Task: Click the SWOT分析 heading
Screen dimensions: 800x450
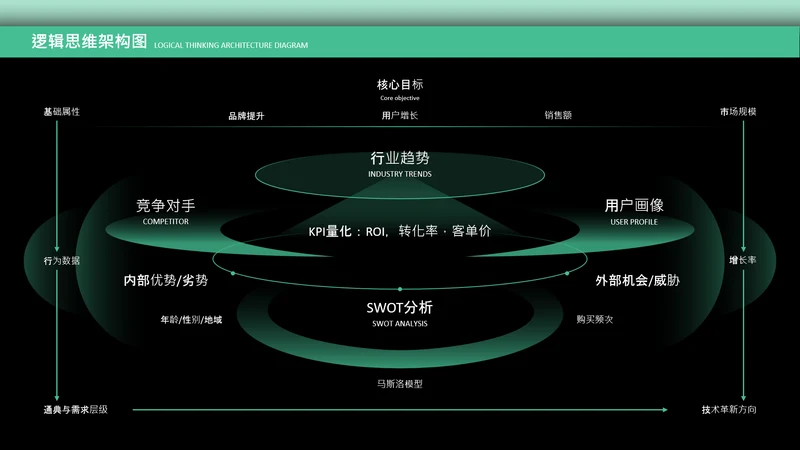Action: [x=400, y=307]
